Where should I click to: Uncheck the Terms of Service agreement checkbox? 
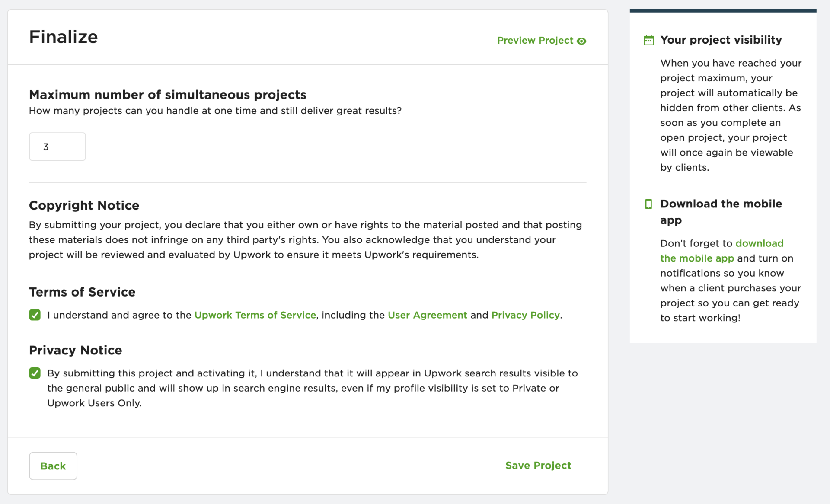[35, 315]
